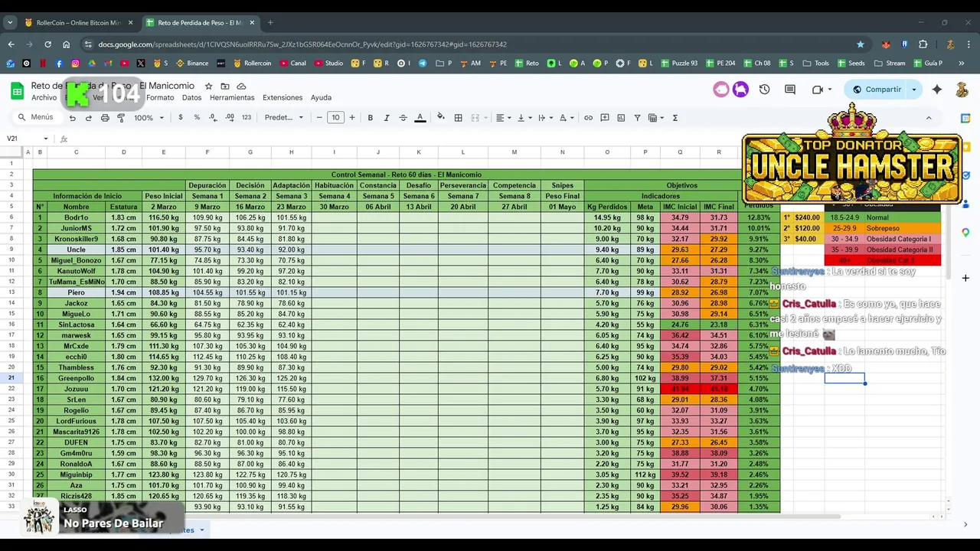Open the horizontal alignment dropdown

click(x=503, y=118)
